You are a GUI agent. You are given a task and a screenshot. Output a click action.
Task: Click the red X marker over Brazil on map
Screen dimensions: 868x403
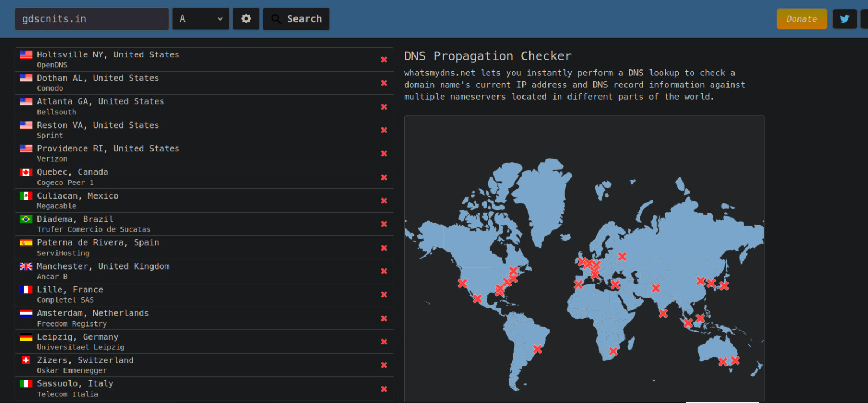[x=538, y=349]
